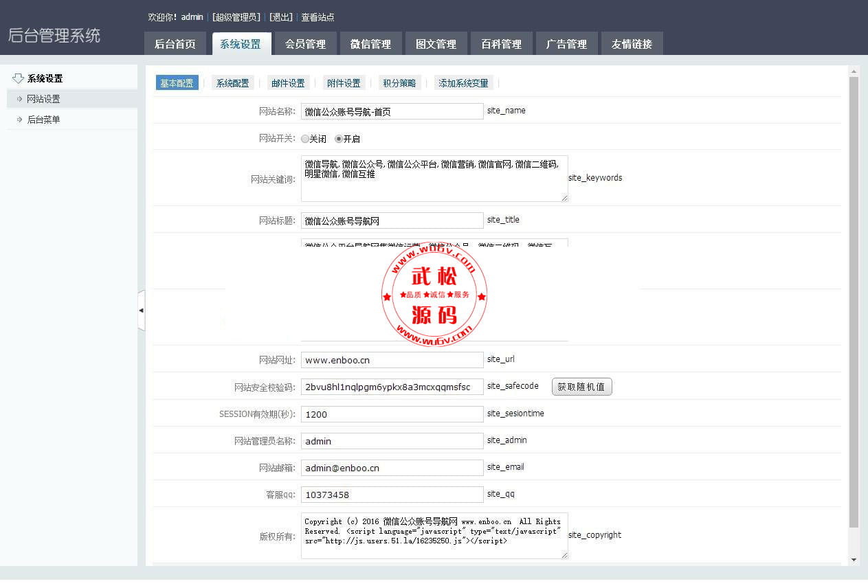The height and width of the screenshot is (588, 868).
Task: Focus the 网站标题 input field
Action: 392,220
